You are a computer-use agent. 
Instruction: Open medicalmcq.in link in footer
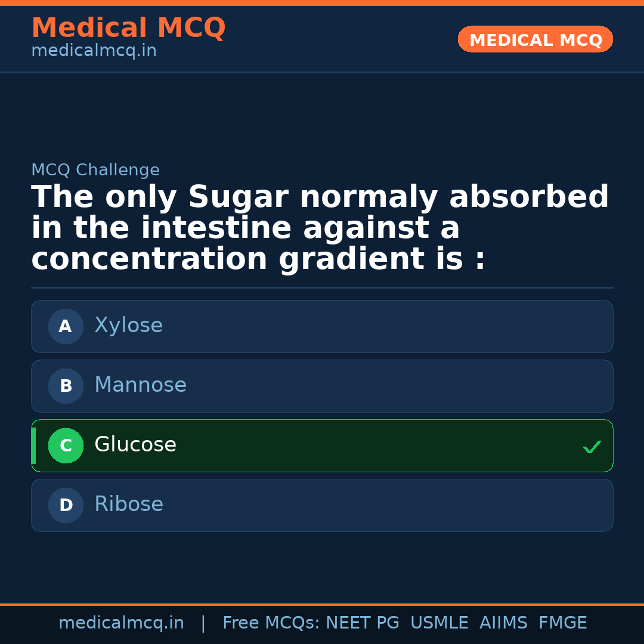click(x=121, y=623)
